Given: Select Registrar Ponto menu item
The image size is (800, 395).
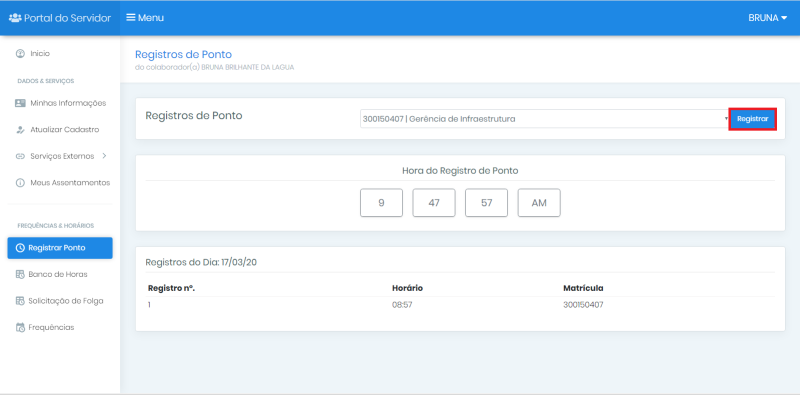Looking at the screenshot, I should coord(60,248).
